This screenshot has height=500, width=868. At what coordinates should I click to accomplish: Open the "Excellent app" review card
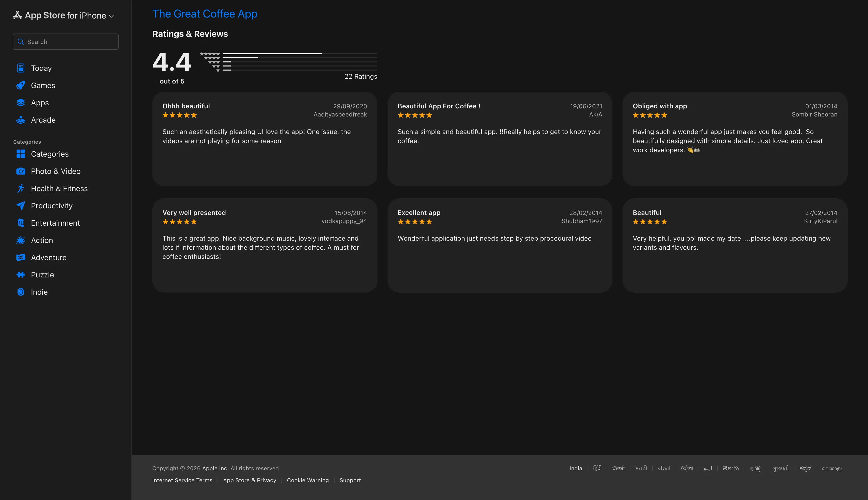500,245
